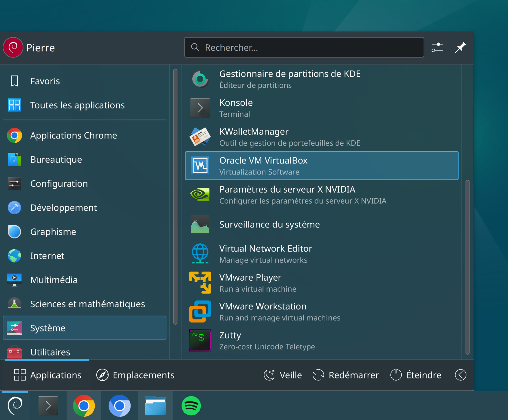Pin the application menu open
Image resolution: width=508 pixels, height=420 pixels.
[460, 47]
